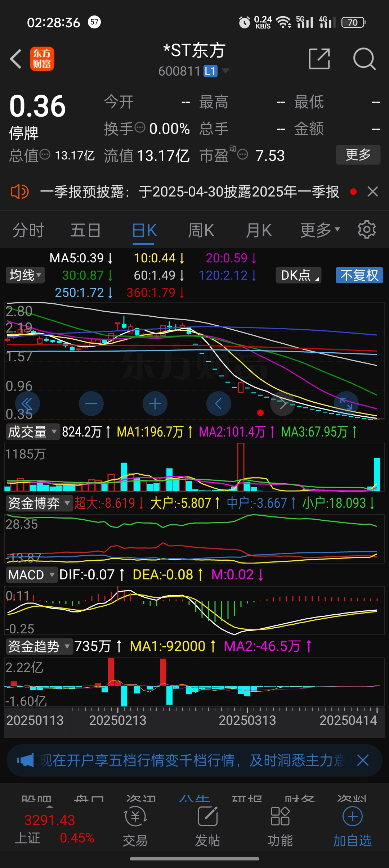Tap the DIF:-0.07 value
This screenshot has height=868, width=389.
(x=92, y=575)
